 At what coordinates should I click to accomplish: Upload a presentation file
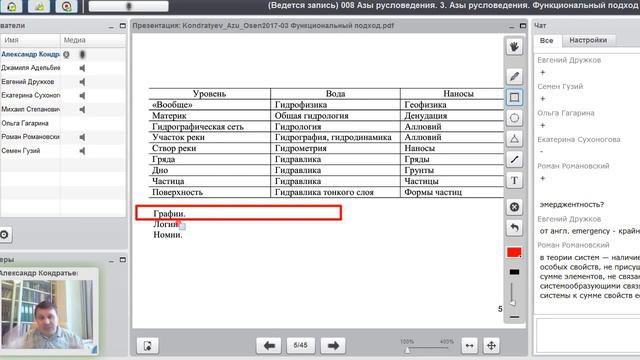(147, 346)
